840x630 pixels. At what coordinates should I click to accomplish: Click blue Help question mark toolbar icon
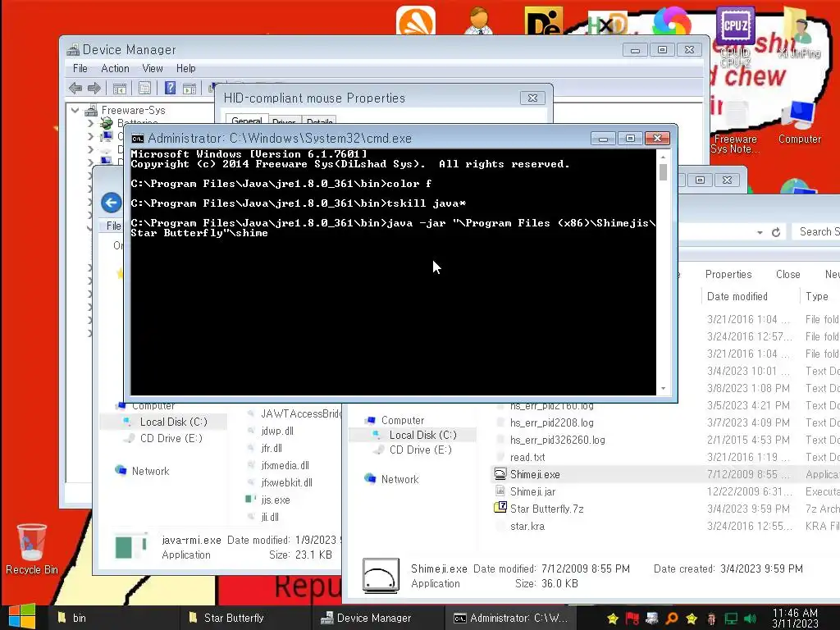point(170,88)
